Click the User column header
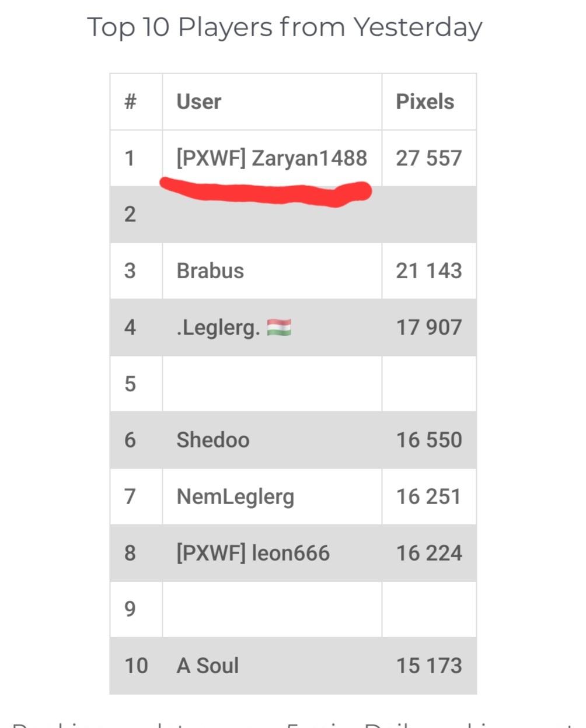This screenshot has width=586, height=728. click(x=198, y=102)
